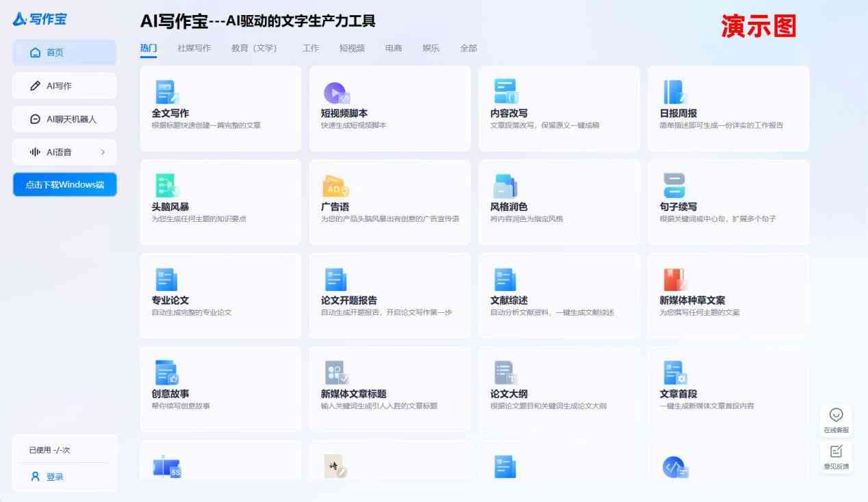This screenshot has width=868, height=502.
Task: Open 在线客服 smiley icon
Action: tap(836, 414)
